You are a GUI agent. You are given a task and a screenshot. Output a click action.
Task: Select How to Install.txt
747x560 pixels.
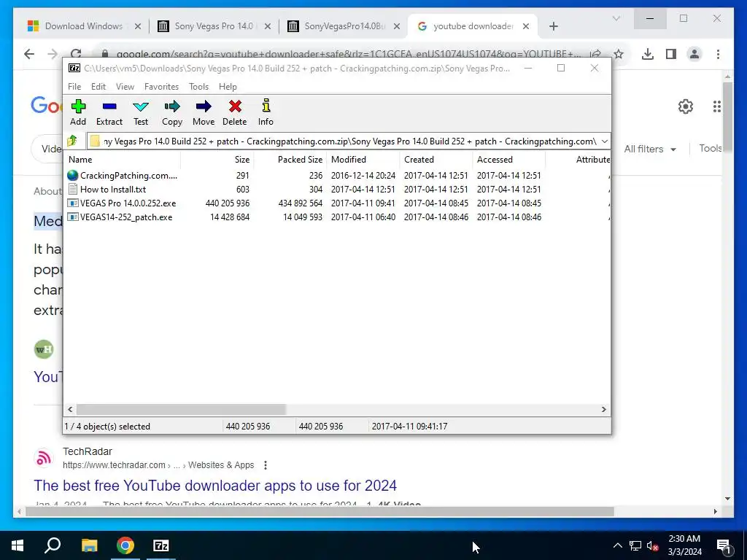337,189
